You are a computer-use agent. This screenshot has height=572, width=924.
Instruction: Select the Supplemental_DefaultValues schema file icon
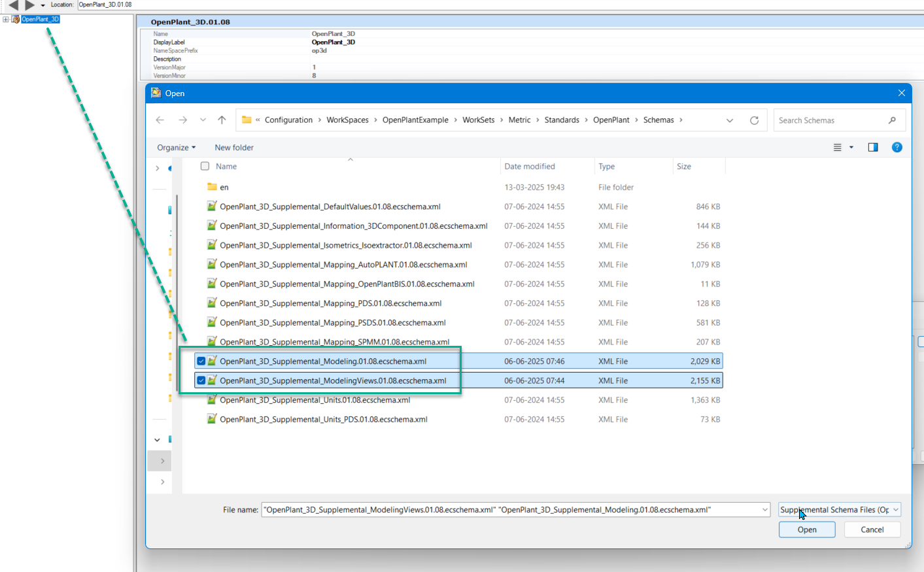(x=212, y=207)
